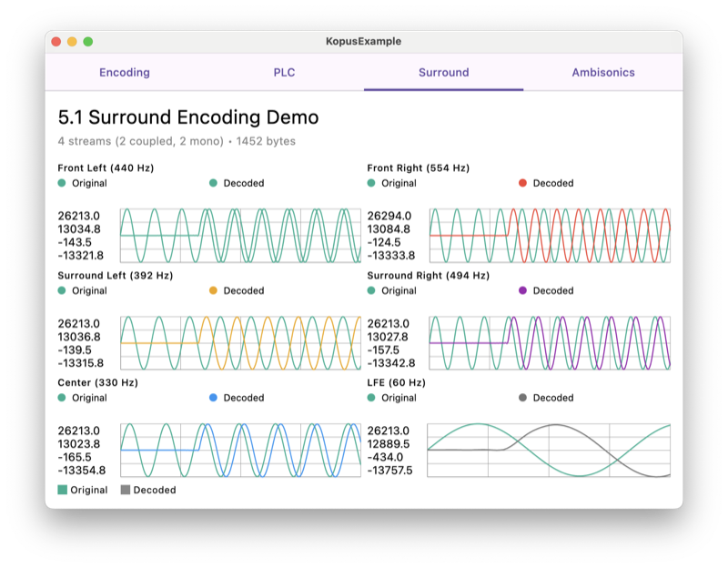Click the '4 streams (2 coupled, 2 mono)' subtitle
The width and height of the screenshot is (728, 568).
tap(141, 141)
